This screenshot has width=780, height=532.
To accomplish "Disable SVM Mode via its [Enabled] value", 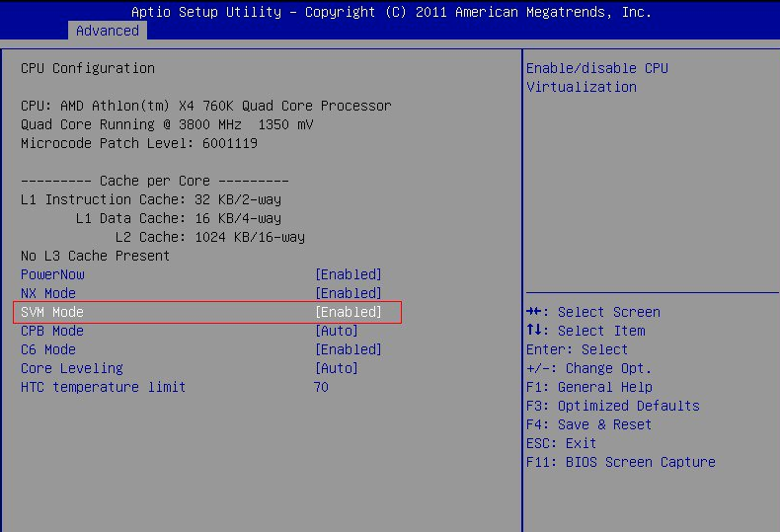I will tap(348, 312).
